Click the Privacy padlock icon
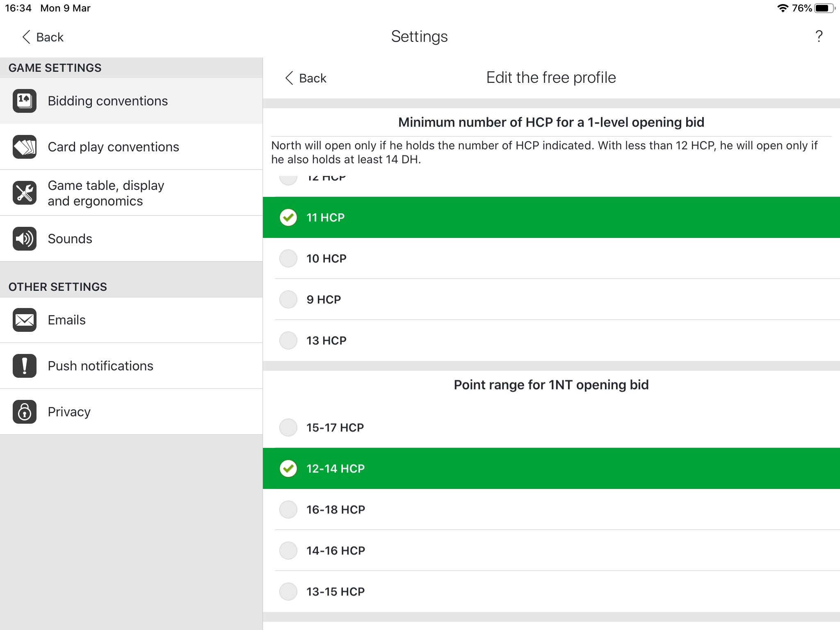The height and width of the screenshot is (630, 840). click(25, 412)
